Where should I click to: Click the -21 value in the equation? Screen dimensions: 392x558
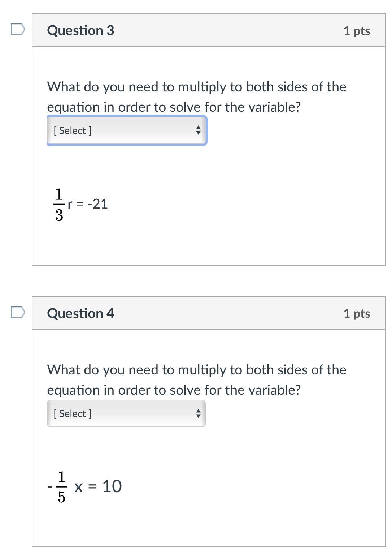pos(97,204)
